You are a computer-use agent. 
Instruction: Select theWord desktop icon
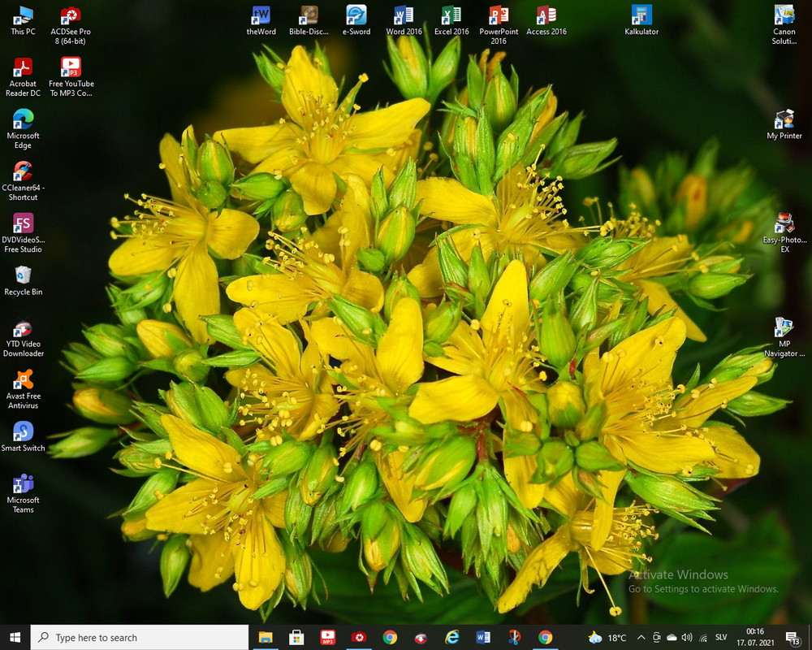(261, 21)
